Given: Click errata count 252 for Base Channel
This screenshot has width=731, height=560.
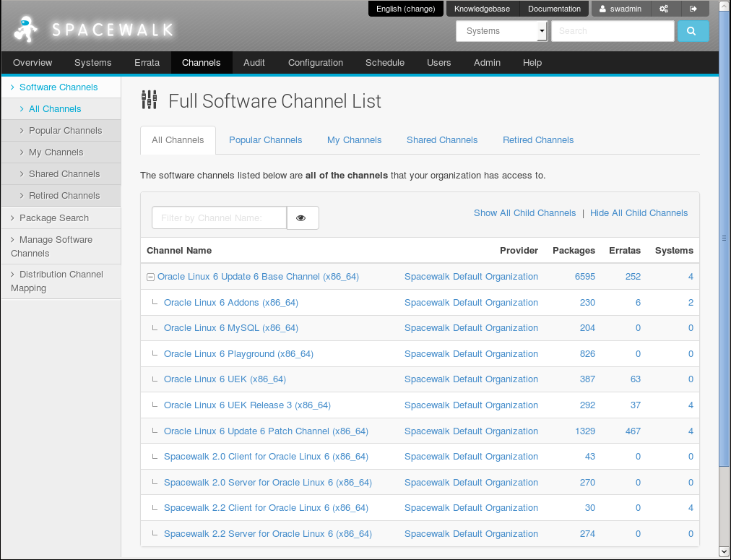Looking at the screenshot, I should (x=633, y=277).
